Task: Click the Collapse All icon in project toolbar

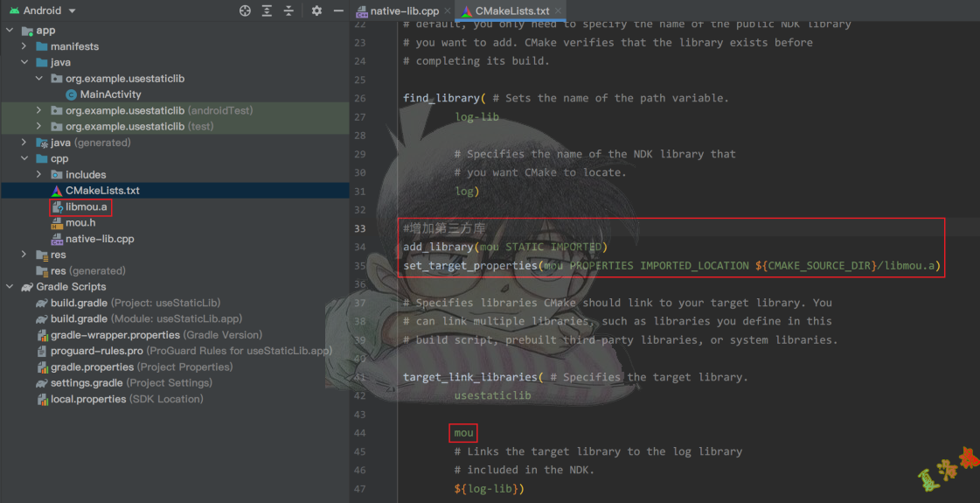Action: 290,10
